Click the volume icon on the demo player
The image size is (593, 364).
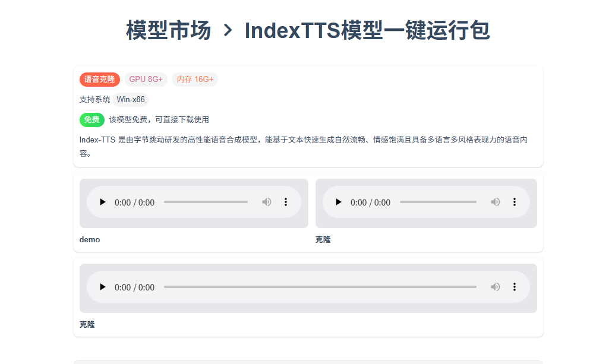[267, 202]
